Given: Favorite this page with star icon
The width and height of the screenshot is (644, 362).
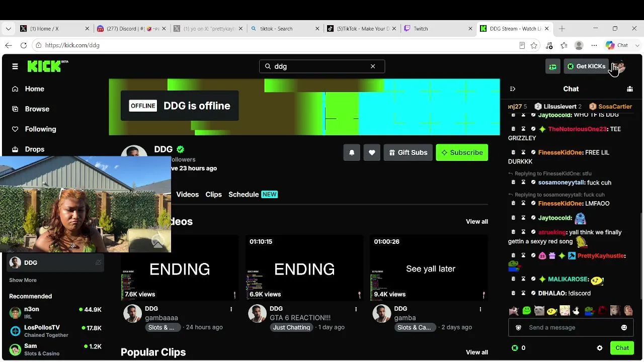Looking at the screenshot, I should (x=534, y=45).
